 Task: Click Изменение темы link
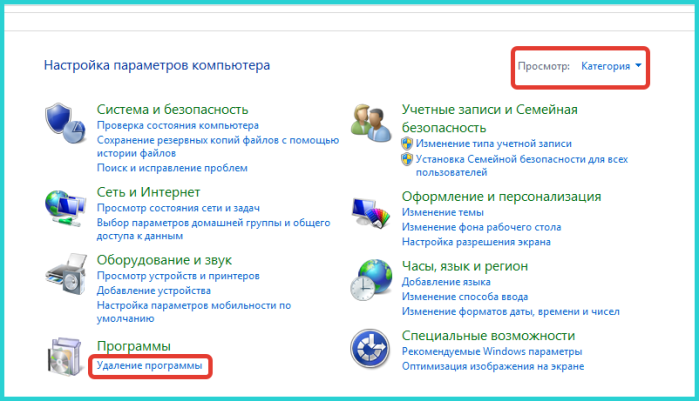click(x=443, y=213)
